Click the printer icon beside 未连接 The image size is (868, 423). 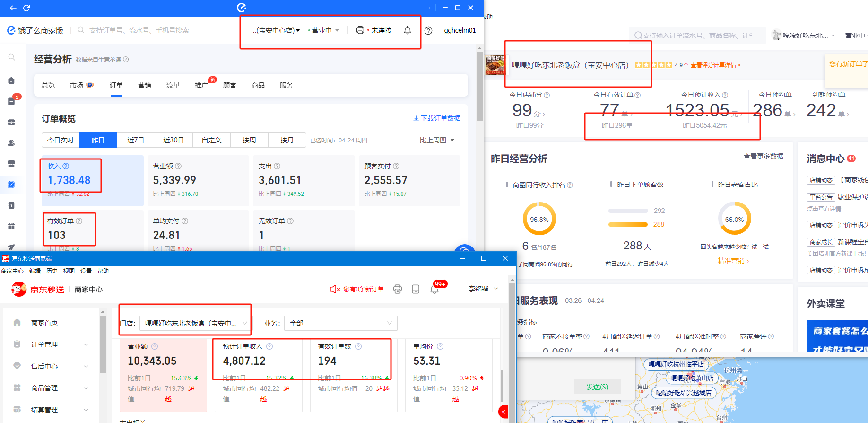pos(360,30)
